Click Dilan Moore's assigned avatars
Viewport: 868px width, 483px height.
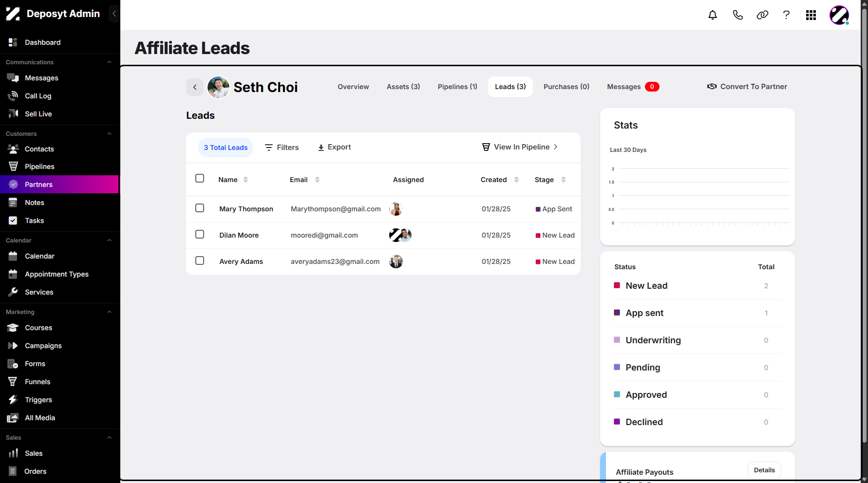click(400, 235)
